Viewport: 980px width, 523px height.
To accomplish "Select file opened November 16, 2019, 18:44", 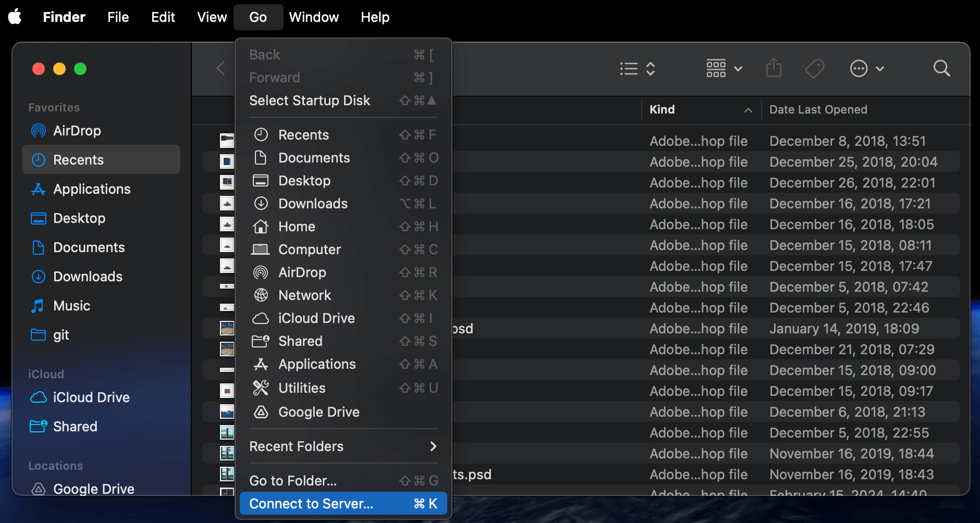I will [581, 453].
